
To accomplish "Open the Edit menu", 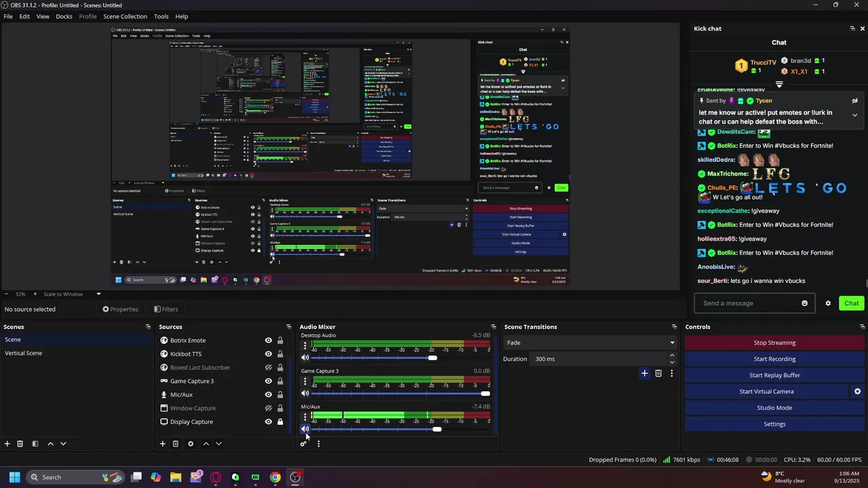I will tap(24, 16).
